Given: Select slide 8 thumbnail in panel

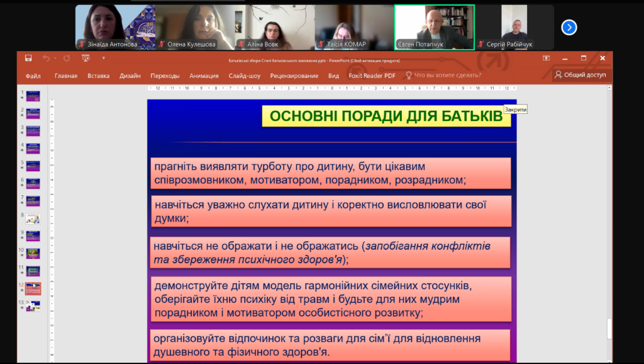Looking at the screenshot, I should click(x=33, y=219).
